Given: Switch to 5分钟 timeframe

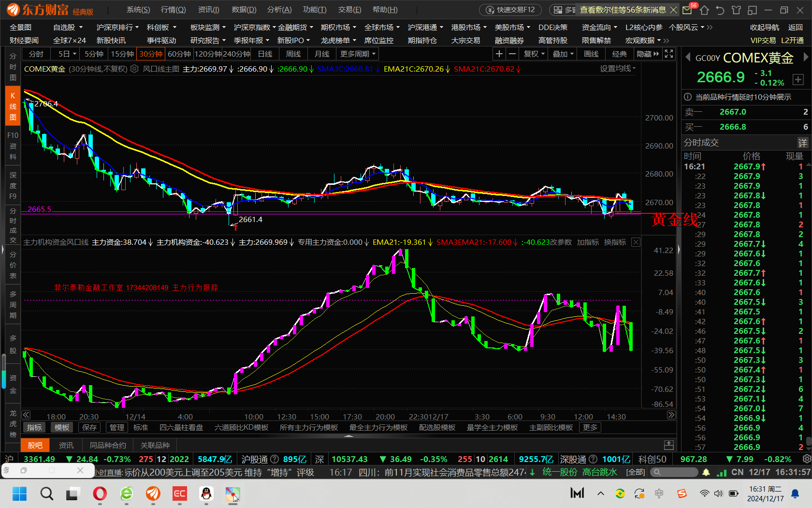Looking at the screenshot, I should tap(94, 54).
